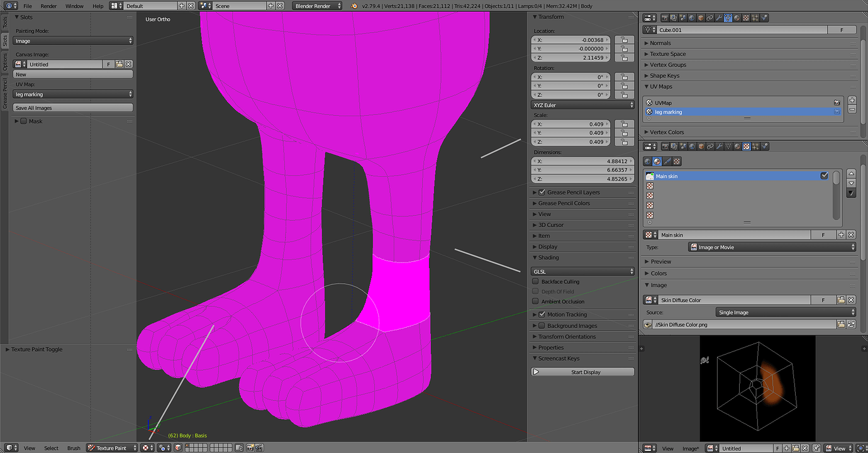Unlink the Main skin texture datablock
Viewport: 868px width, 453px height.
coord(851,235)
